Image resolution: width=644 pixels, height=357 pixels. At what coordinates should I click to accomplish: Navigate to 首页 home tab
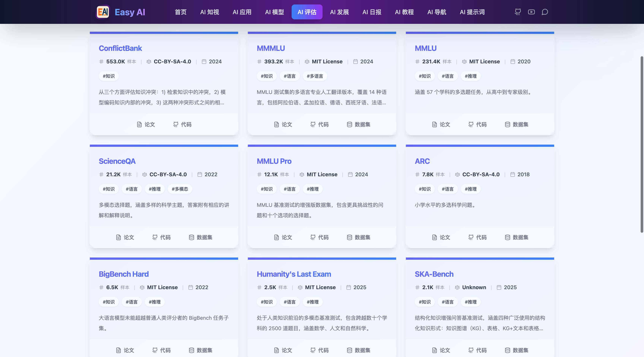(x=181, y=12)
